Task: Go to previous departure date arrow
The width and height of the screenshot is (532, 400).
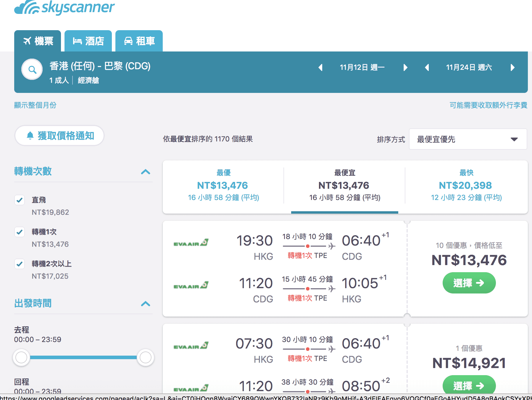Action: [x=320, y=67]
